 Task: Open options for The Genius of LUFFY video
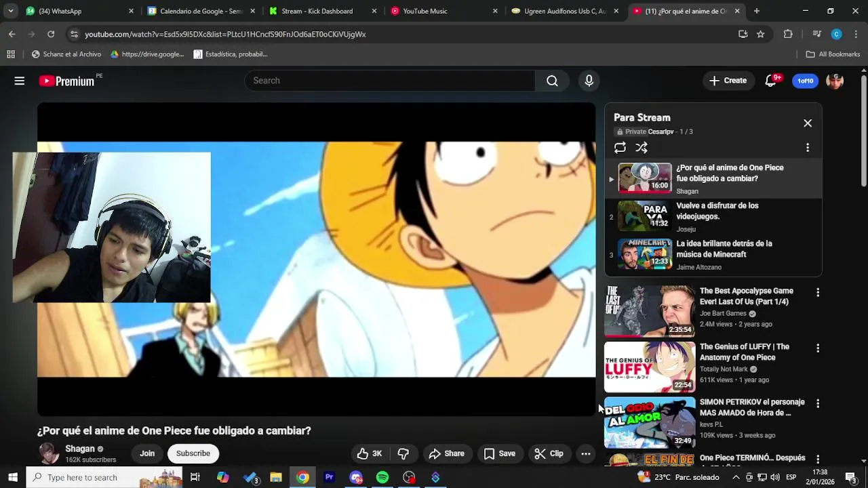(x=818, y=348)
